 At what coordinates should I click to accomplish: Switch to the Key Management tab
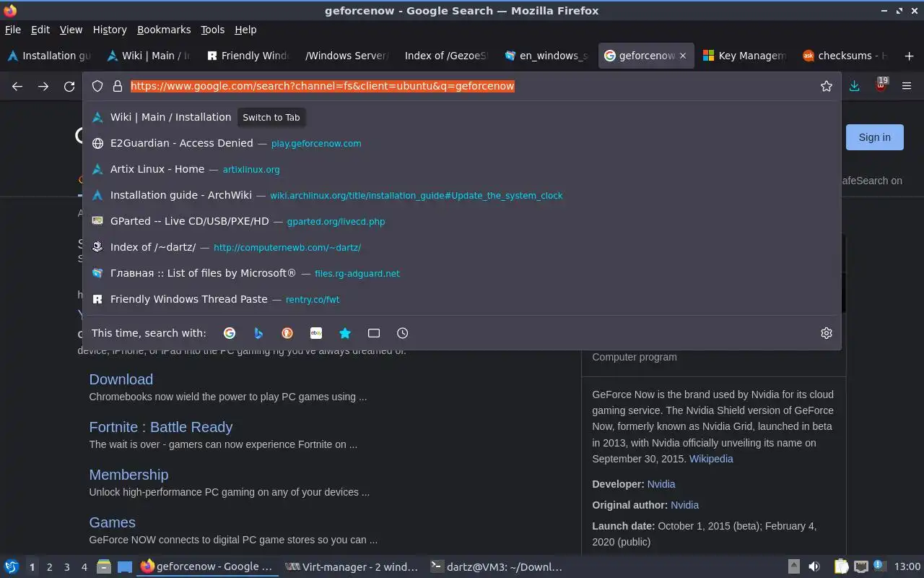744,56
